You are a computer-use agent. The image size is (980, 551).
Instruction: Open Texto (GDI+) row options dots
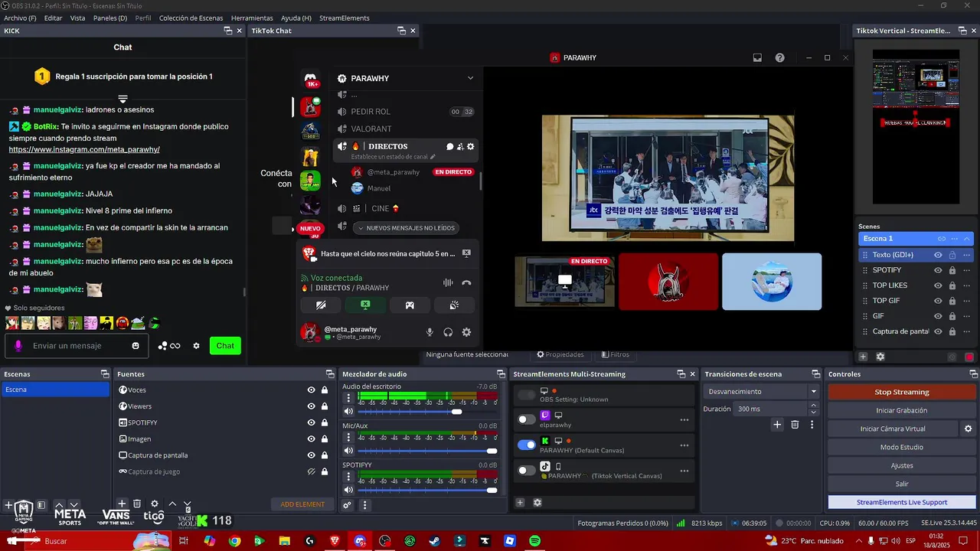click(x=966, y=255)
